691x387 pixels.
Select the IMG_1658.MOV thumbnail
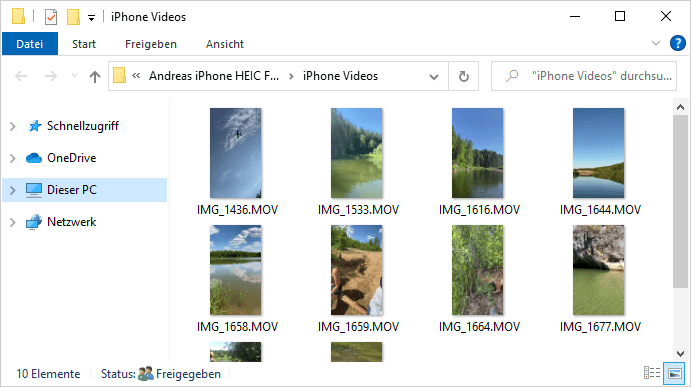coord(235,270)
